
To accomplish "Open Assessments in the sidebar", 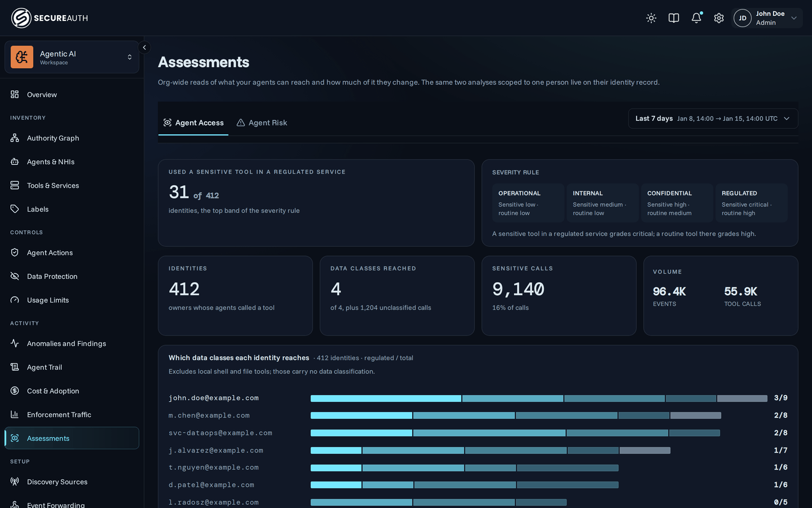I will click(x=72, y=438).
